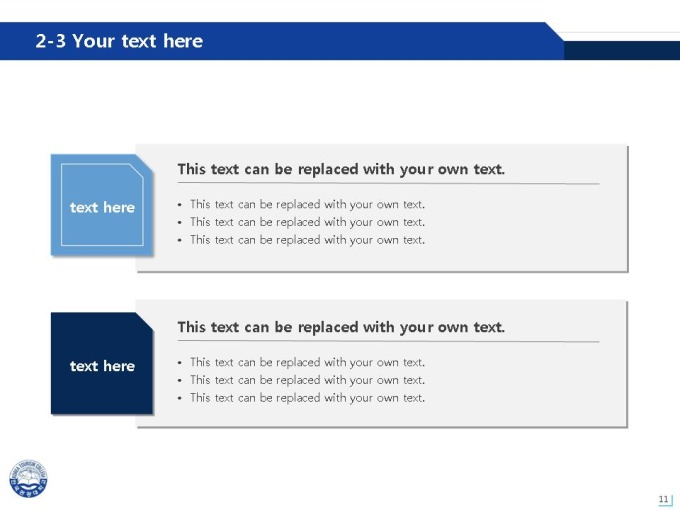This screenshot has width=680, height=510.
Task: Click second bullet line in bottom panel
Action: click(x=307, y=380)
